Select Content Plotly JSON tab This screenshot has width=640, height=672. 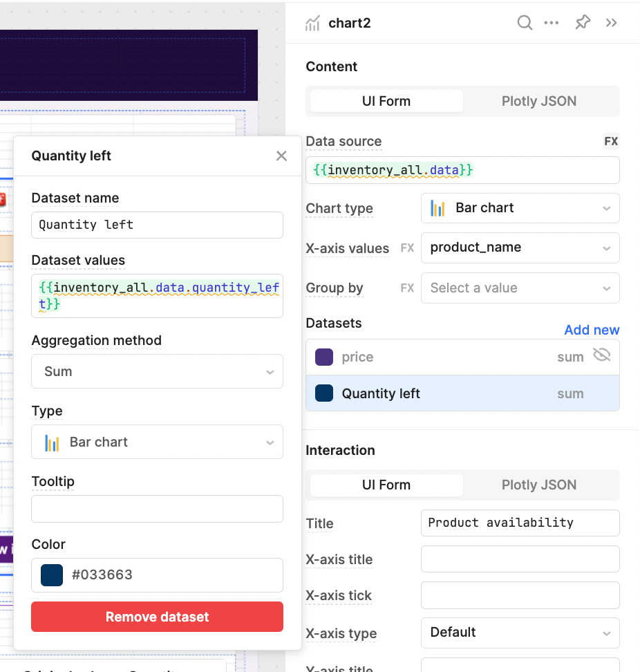point(539,101)
